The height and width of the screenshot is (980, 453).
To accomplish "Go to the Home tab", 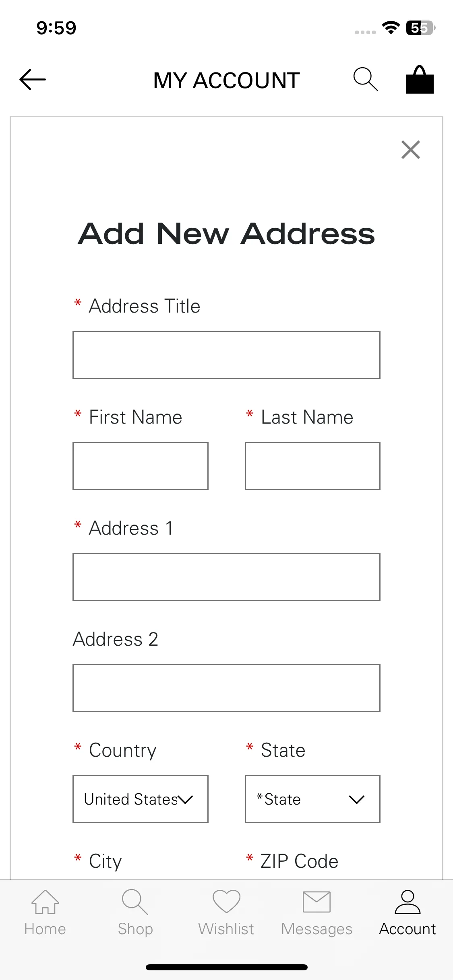I will pos(45,912).
